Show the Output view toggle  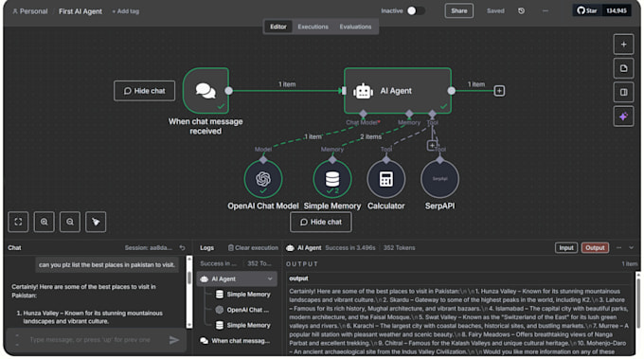[x=595, y=247]
